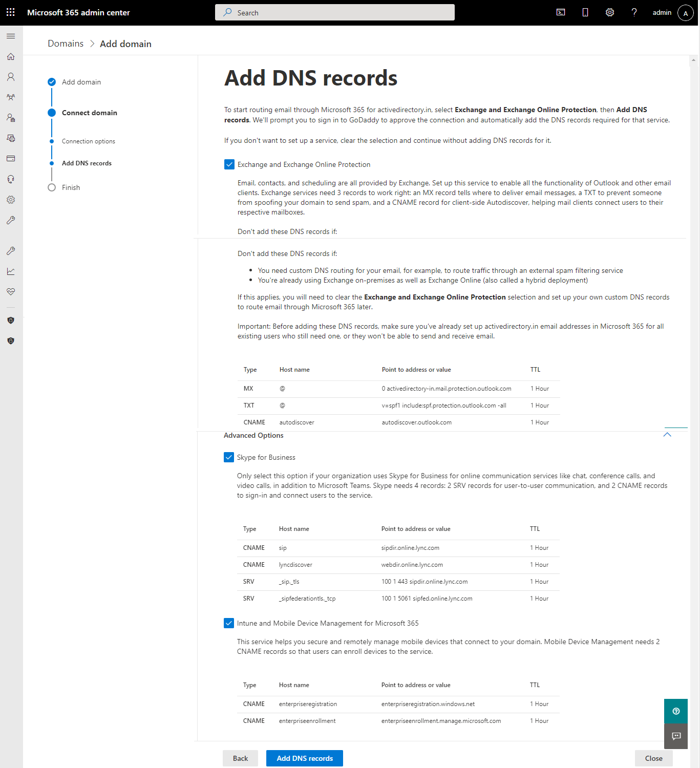
Task: Click the wrench icon directly below sidebar gear
Action: (x=11, y=220)
